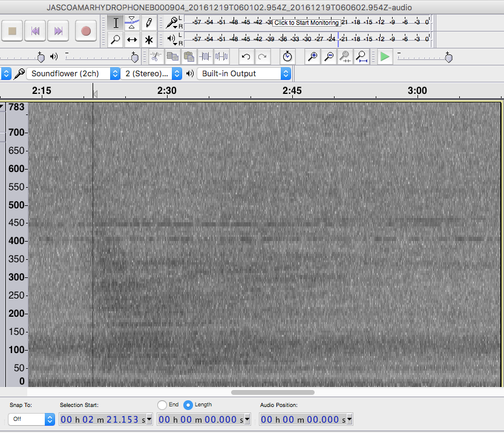Expand the 2 (Stereo) channels dropdown
This screenshot has height=433, width=504.
tap(152, 73)
